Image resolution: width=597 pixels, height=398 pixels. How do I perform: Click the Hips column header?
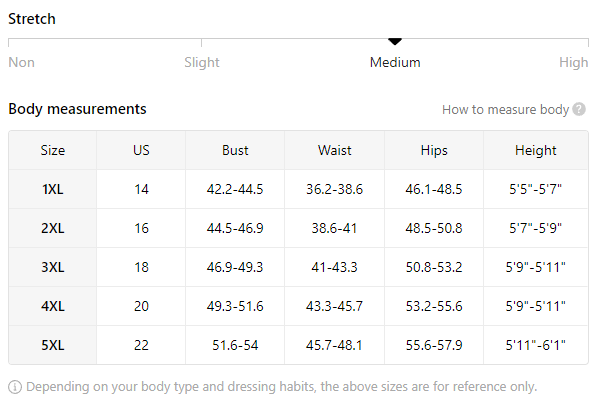pyautogui.click(x=434, y=150)
